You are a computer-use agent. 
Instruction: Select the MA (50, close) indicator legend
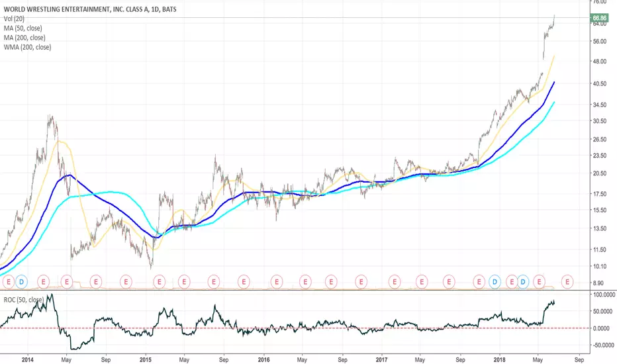pos(23,28)
